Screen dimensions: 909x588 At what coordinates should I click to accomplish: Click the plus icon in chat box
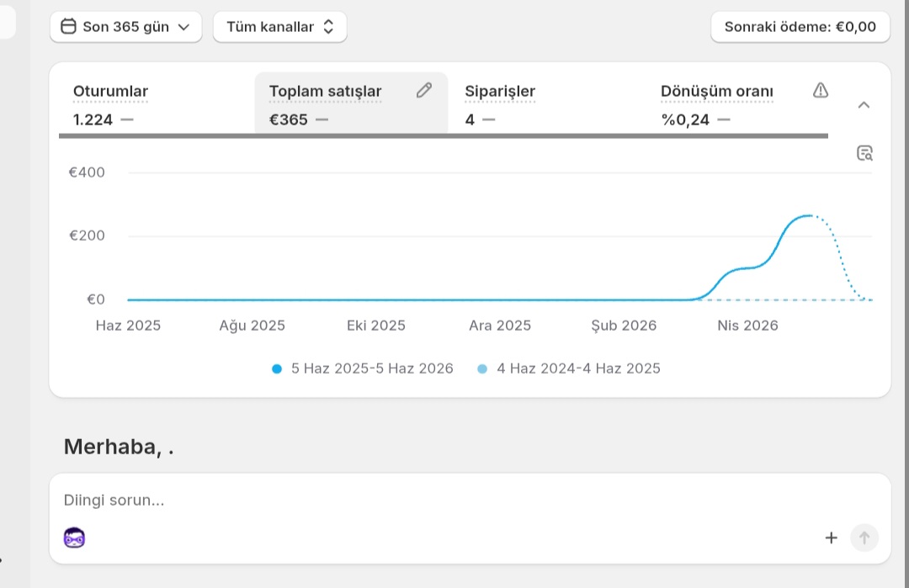[832, 538]
